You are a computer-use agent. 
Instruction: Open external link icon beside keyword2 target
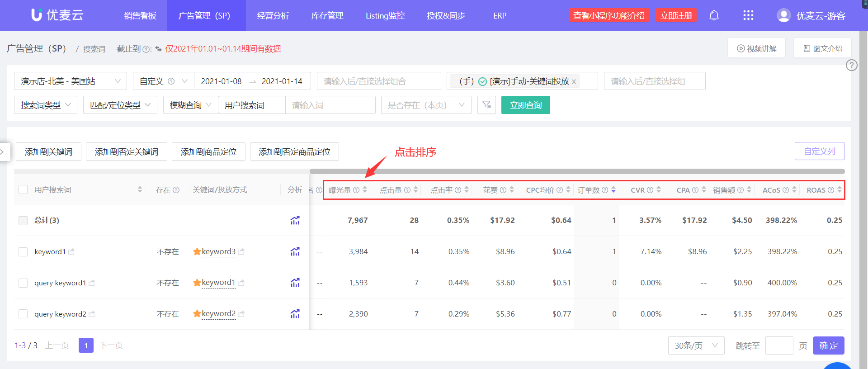[241, 314]
